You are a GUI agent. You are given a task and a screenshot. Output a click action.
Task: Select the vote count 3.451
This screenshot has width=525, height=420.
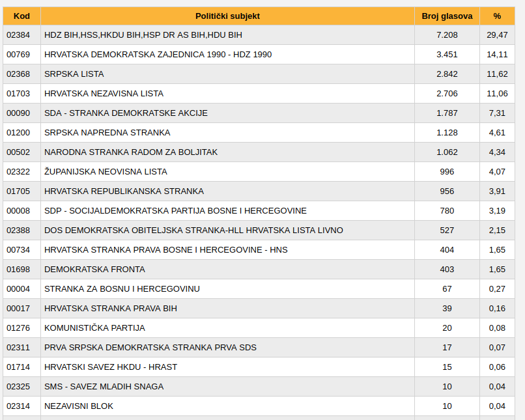447,55
